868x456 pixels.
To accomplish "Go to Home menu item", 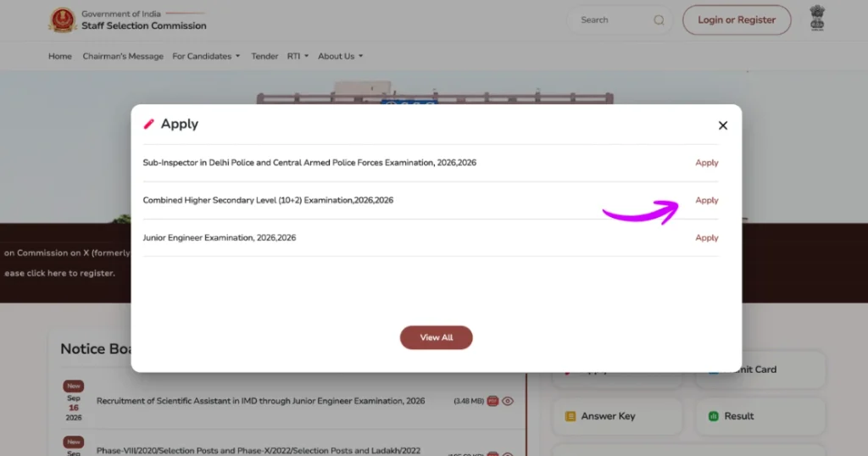I will 60,56.
